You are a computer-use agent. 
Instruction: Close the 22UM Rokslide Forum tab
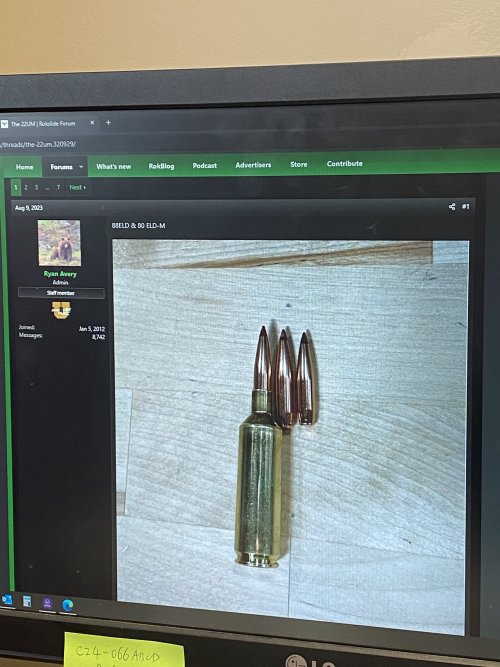(92, 123)
